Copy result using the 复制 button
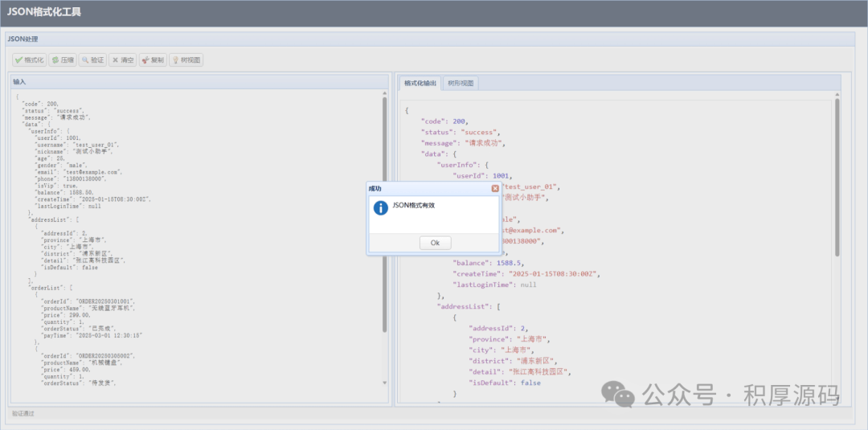Image resolution: width=868 pixels, height=430 pixels. (152, 59)
